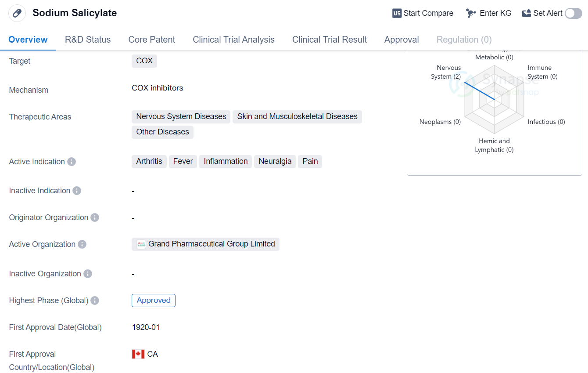Open Grand Pharmaceutical Group Limited link
588x373 pixels.
click(205, 244)
